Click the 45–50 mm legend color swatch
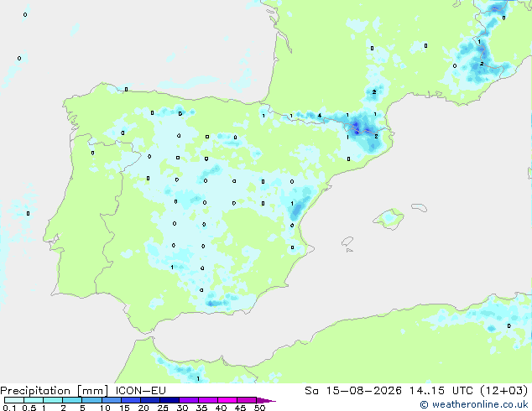This screenshot has width=532, height=411. pos(247,400)
